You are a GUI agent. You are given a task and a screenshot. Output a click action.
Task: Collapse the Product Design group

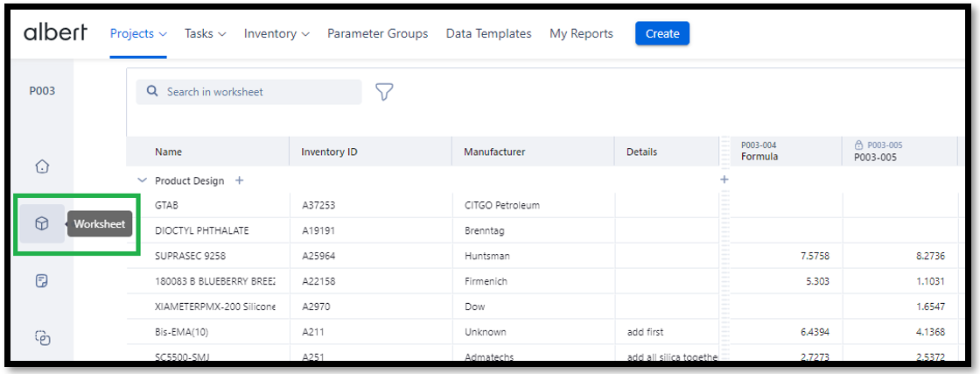click(143, 180)
